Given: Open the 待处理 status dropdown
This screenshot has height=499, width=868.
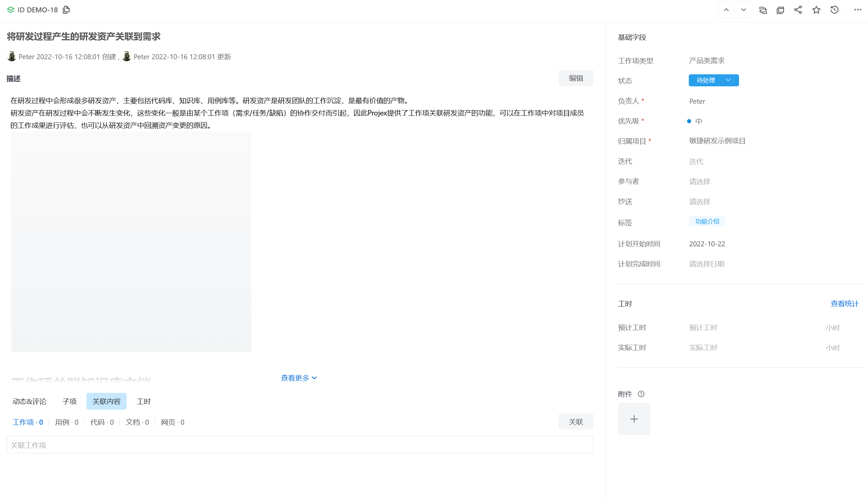Looking at the screenshot, I should point(714,80).
